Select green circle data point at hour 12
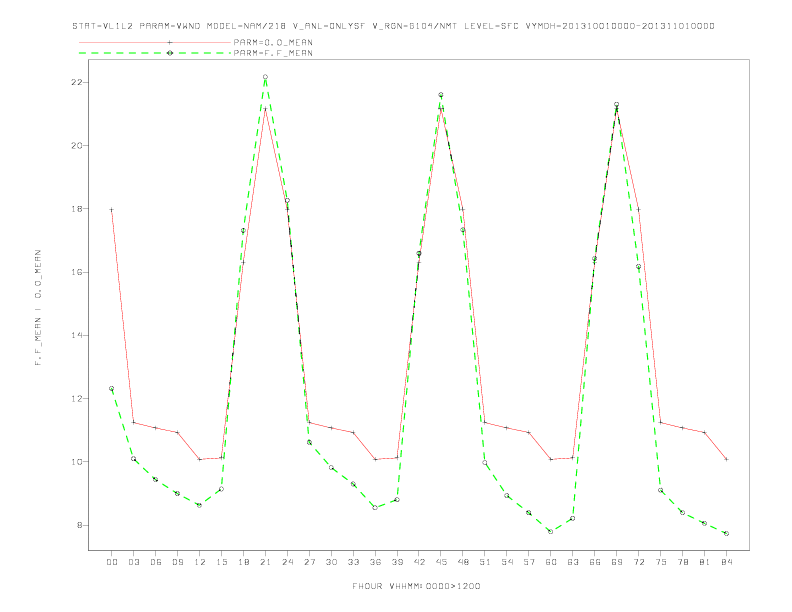This screenshot has height=612, width=792. (x=199, y=505)
